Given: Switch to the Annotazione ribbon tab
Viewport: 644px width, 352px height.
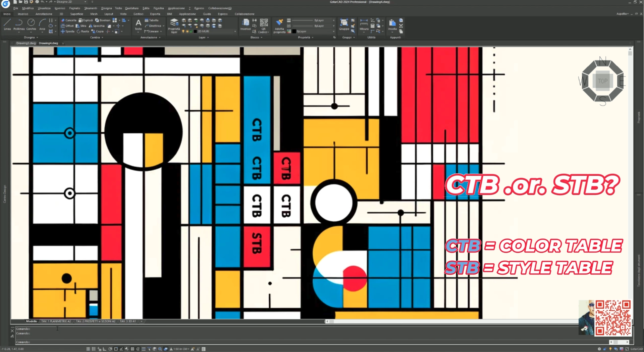Looking at the screenshot, I should tap(44, 14).
